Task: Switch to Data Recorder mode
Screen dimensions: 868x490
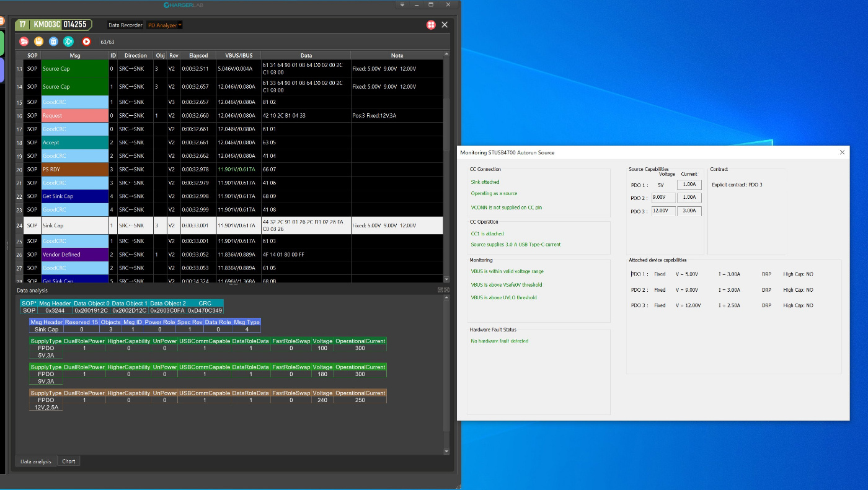Action: (x=125, y=25)
